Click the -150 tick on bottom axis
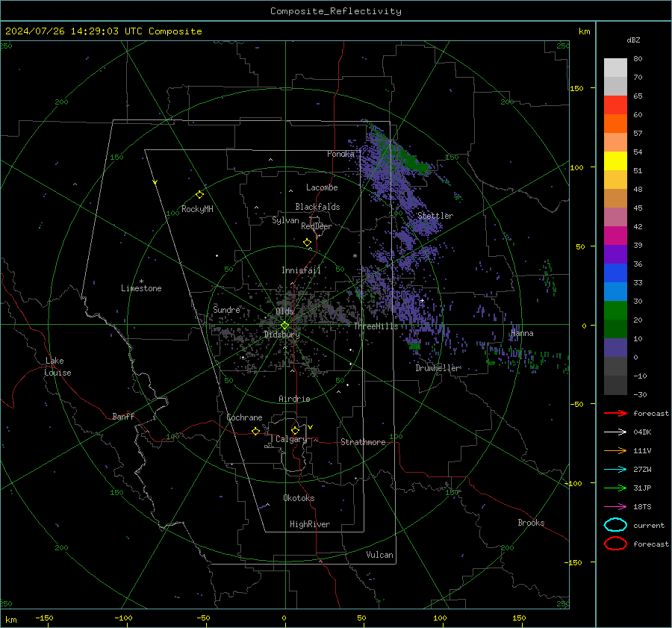The image size is (672, 628). click(44, 618)
